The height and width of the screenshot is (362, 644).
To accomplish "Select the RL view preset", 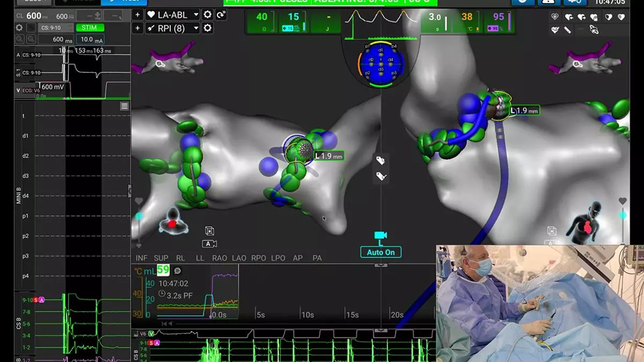I will point(180,258).
